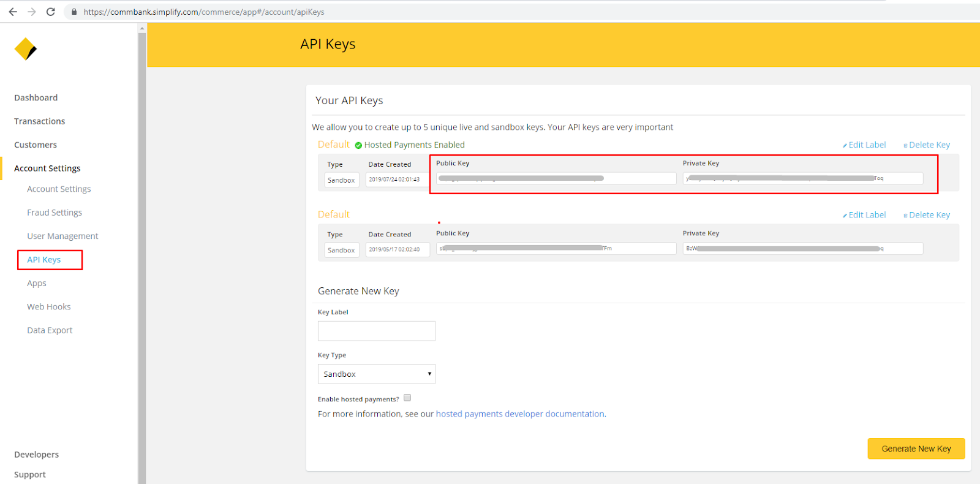Open Transactions in sidebar
This screenshot has width=980, height=484.
40,121
